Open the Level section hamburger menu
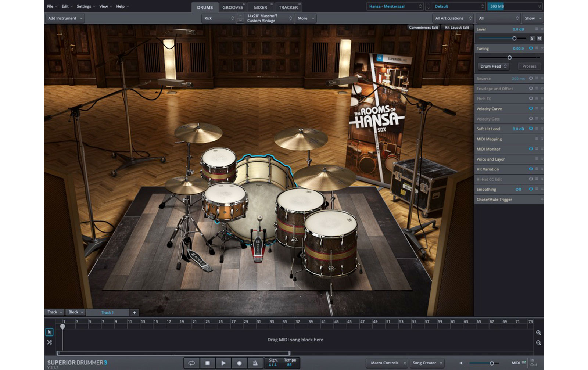The width and height of the screenshot is (588, 370). coord(537,29)
